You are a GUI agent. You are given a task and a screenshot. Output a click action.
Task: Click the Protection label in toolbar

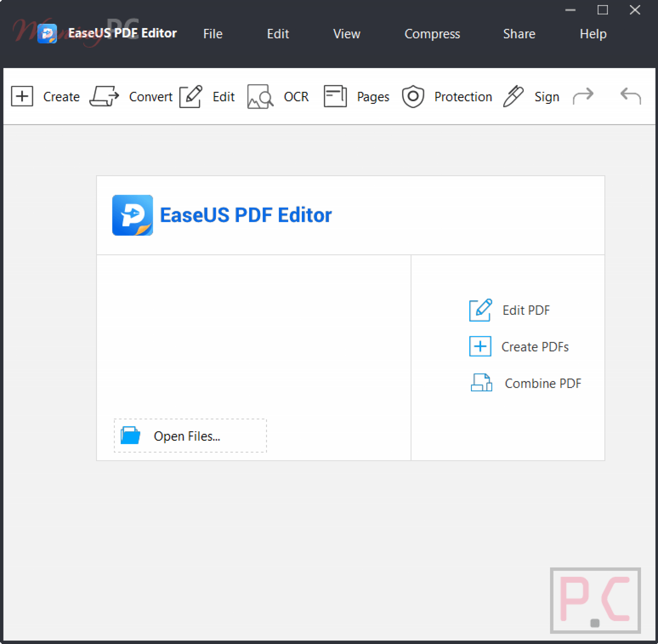pyautogui.click(x=463, y=97)
